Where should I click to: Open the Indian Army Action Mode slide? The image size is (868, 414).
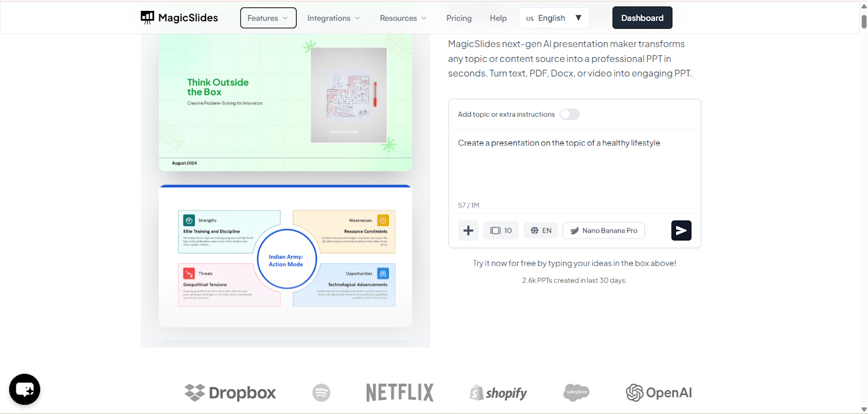coord(285,256)
